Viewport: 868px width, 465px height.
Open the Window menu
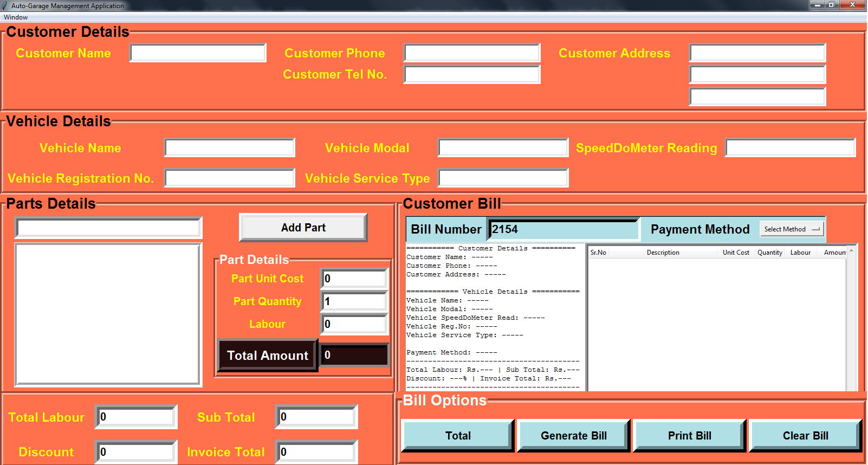point(16,17)
